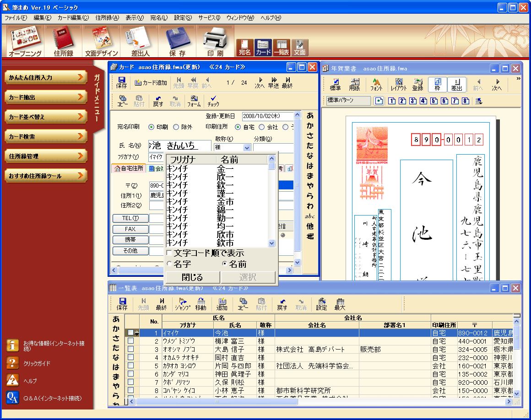Image resolution: width=531 pixels, height=420 pixels.
Task: Open the 差出人 sender icon
Action: (x=140, y=41)
